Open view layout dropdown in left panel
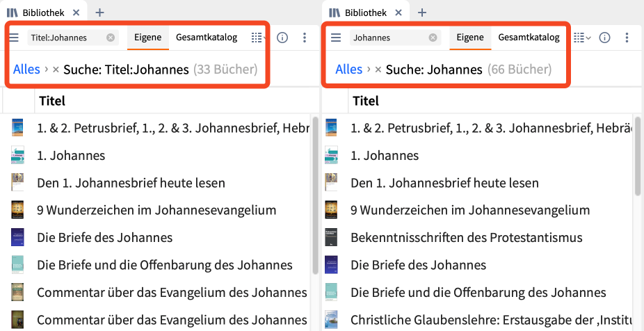644x331 pixels. click(258, 38)
